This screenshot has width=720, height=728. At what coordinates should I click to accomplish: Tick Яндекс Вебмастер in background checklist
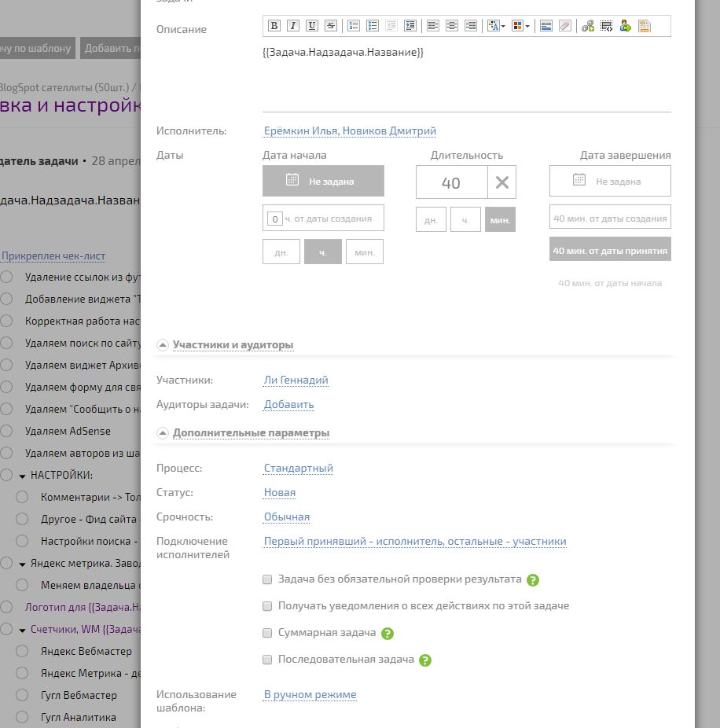(x=22, y=651)
